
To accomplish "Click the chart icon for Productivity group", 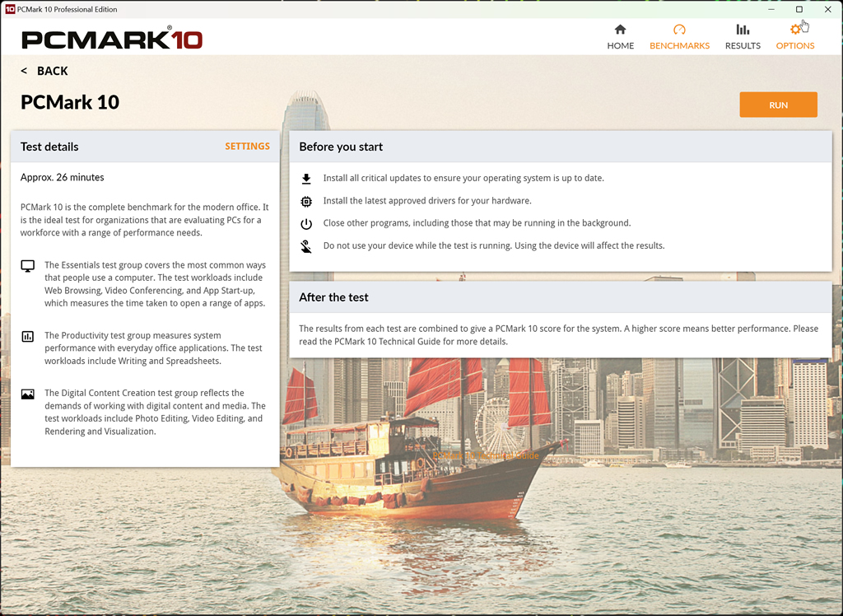I will pyautogui.click(x=27, y=336).
